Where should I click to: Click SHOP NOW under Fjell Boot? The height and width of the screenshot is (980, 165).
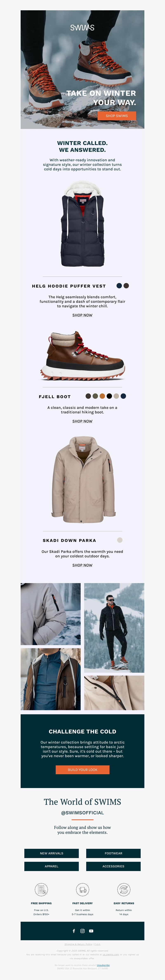pos(82,421)
